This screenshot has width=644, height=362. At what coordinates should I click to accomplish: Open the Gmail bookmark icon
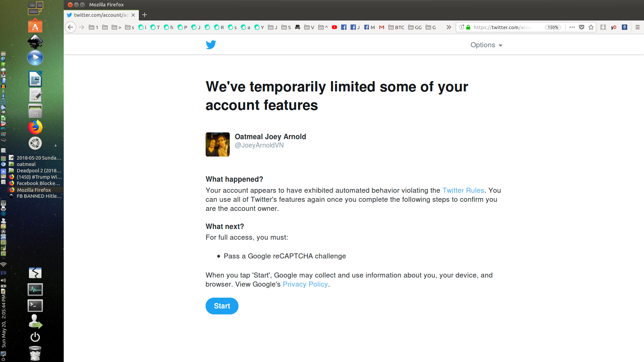click(x=382, y=27)
